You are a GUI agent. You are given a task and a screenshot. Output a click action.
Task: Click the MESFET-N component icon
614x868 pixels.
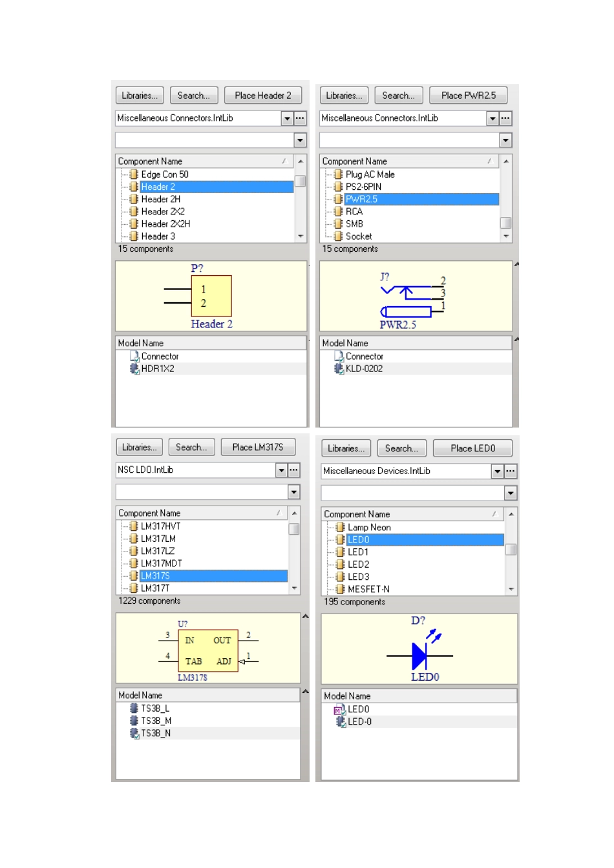click(x=340, y=589)
